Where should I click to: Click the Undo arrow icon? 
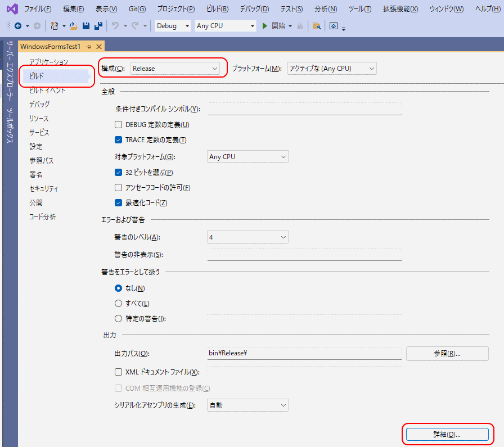[x=115, y=26]
